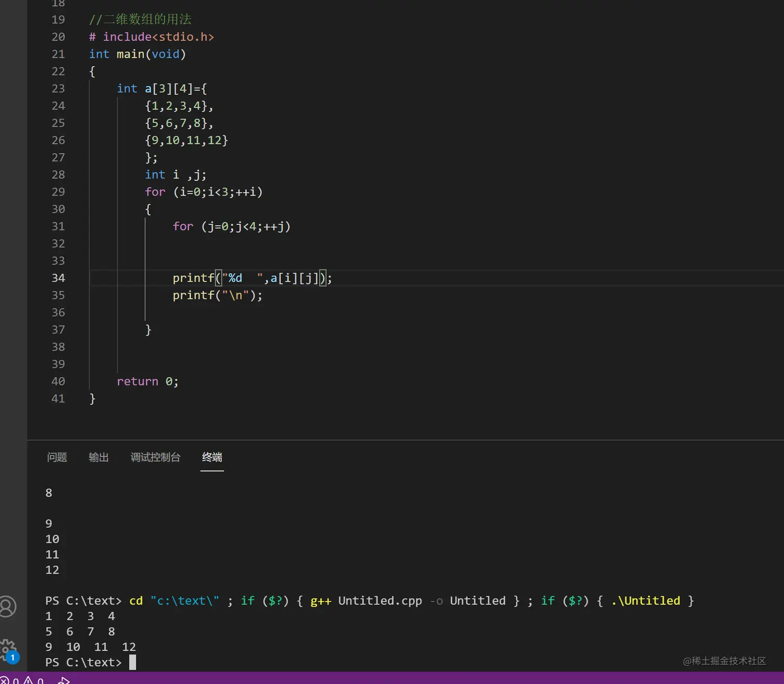This screenshot has height=684, width=784.
Task: Select line number 41 in the gutter
Action: pyautogui.click(x=58, y=399)
